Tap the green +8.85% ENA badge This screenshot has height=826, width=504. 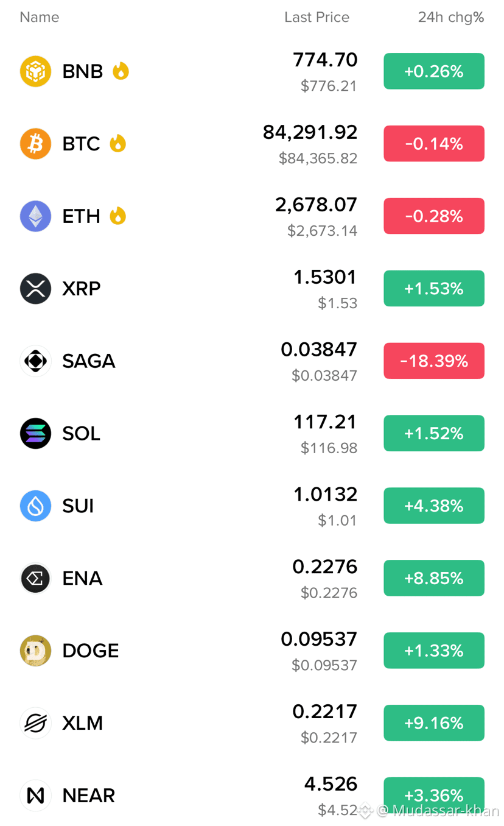pos(434,578)
